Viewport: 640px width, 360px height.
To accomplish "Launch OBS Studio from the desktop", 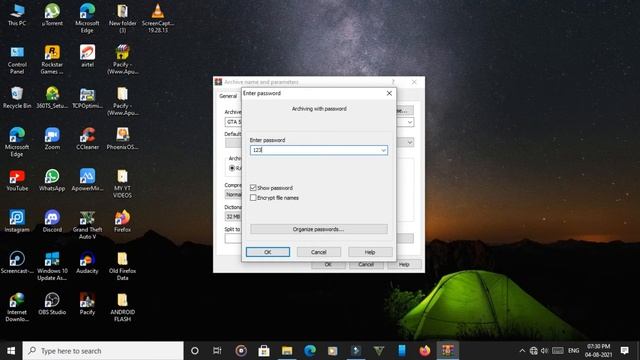I will tap(52, 304).
